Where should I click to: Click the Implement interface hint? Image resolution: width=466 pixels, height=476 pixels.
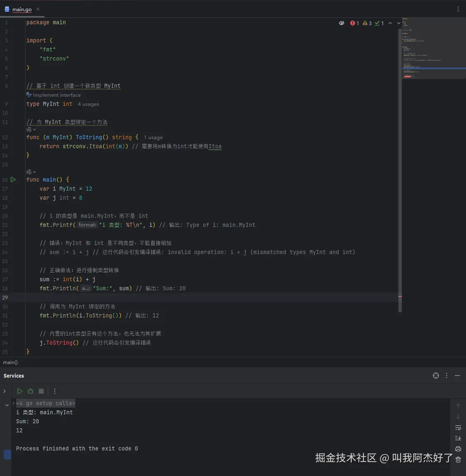54,95
